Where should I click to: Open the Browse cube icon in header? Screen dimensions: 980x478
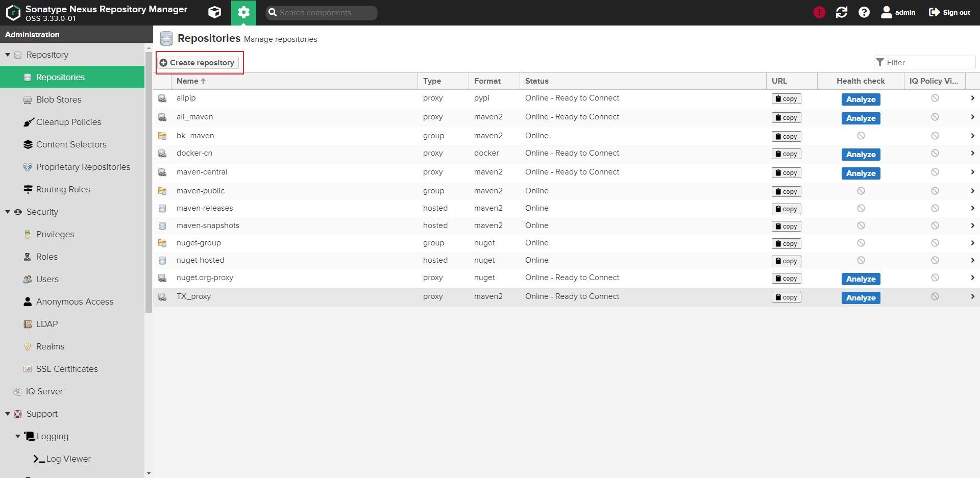click(215, 12)
